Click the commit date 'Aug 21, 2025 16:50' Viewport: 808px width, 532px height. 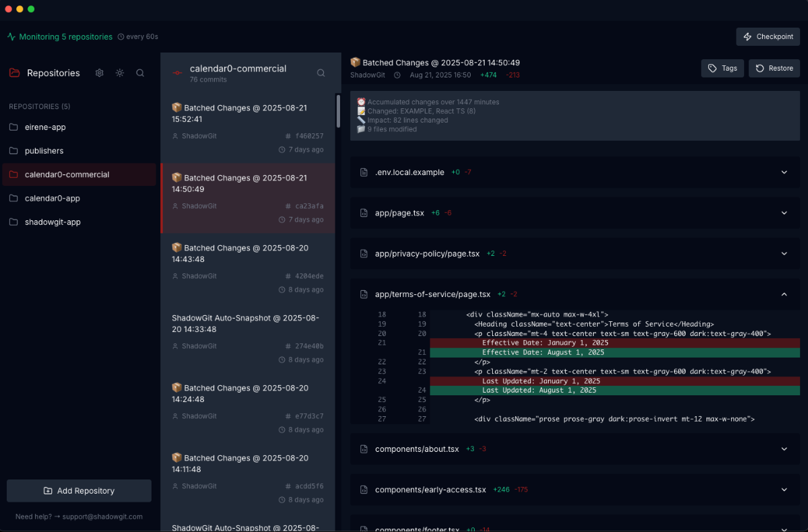440,75
